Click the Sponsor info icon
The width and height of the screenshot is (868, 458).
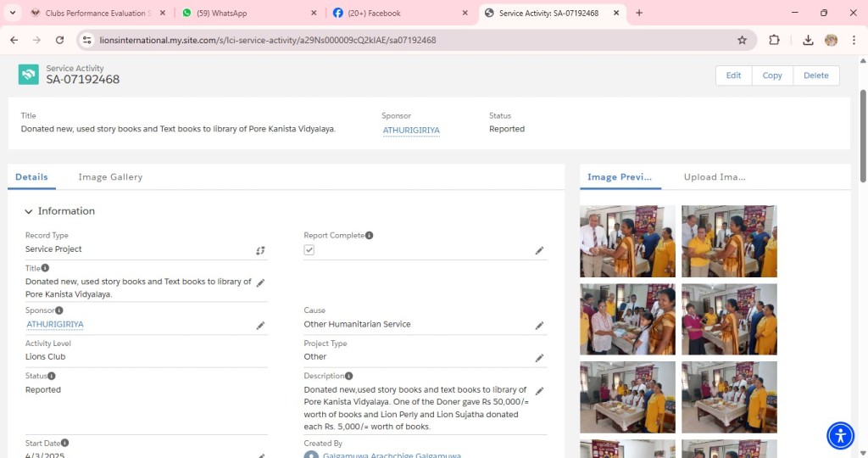[59, 310]
